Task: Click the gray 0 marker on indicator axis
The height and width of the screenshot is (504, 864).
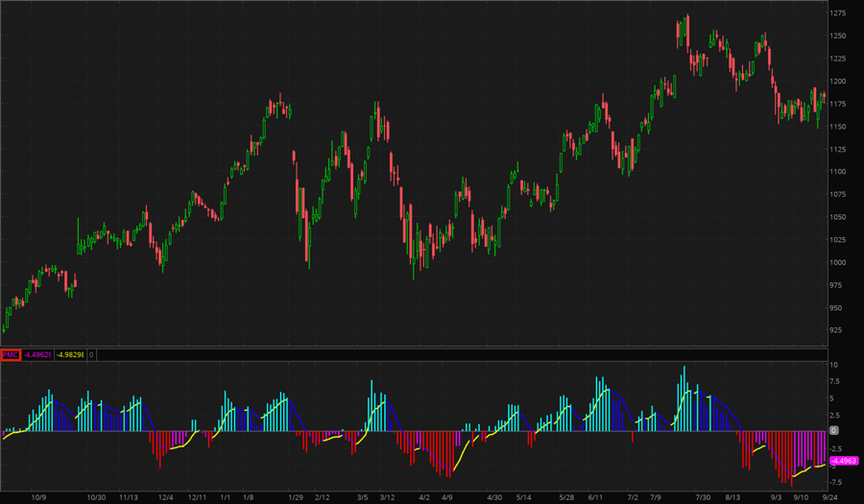Action: click(833, 431)
